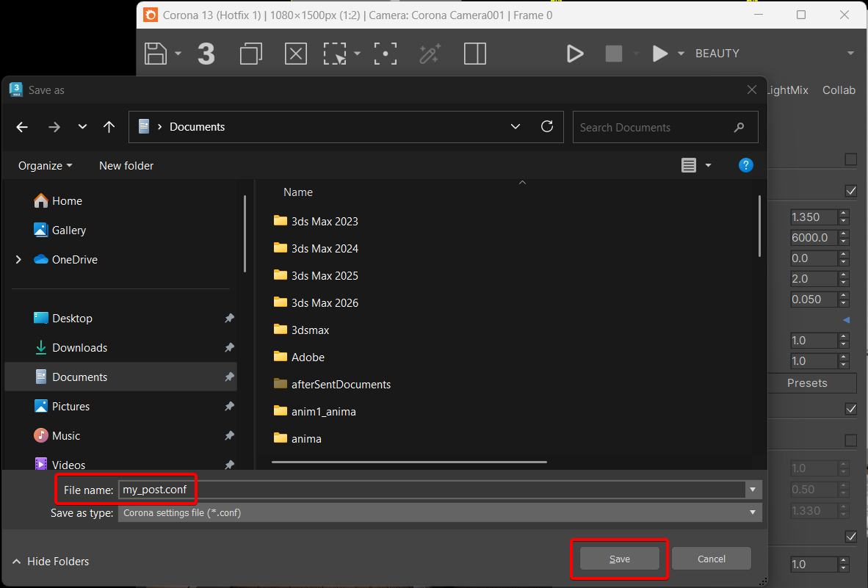The image size is (868, 588).
Task: Click the 3ds Max '3' icon in Corona toolbar
Action: (x=206, y=54)
